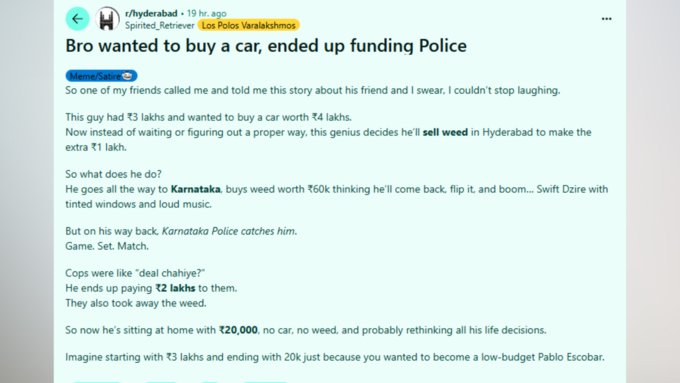
Task: Click italic 'Karnataka Police catches him' text
Action: 229,231
